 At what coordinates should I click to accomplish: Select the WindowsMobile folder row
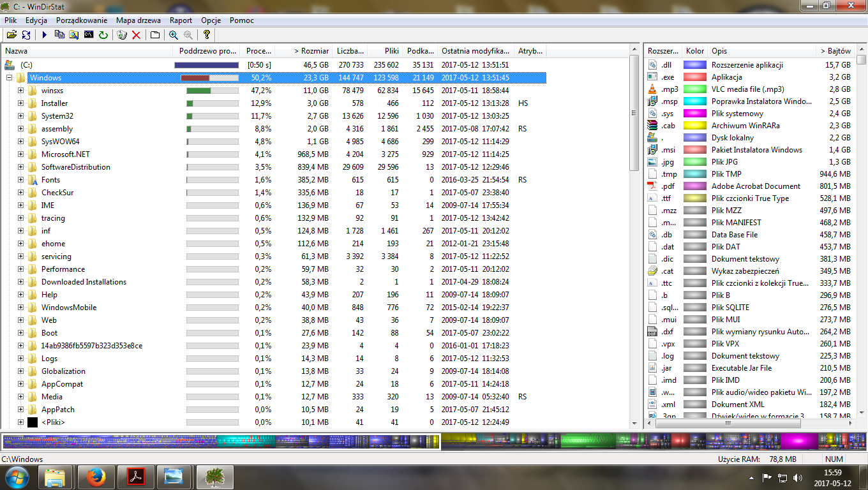coord(274,308)
